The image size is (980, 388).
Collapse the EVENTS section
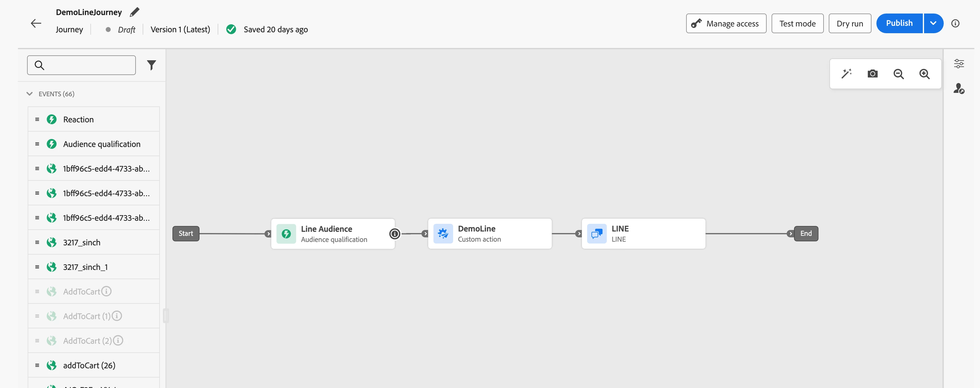point(30,94)
